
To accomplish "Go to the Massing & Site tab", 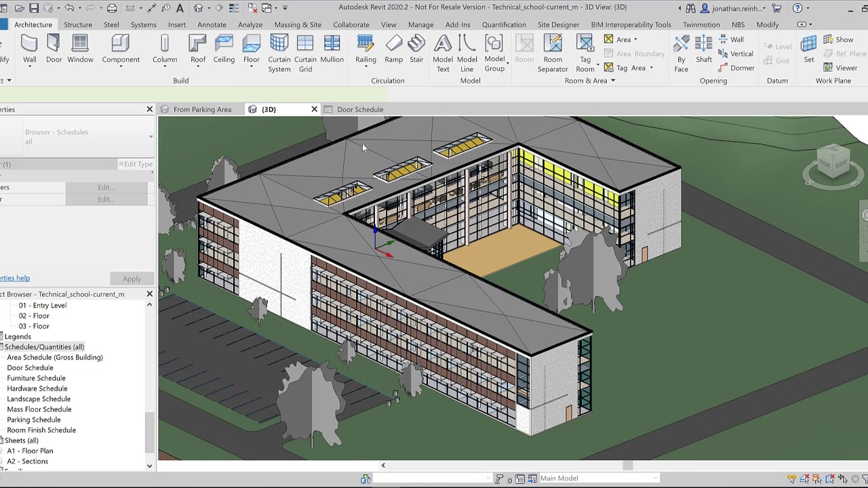I will [x=298, y=24].
